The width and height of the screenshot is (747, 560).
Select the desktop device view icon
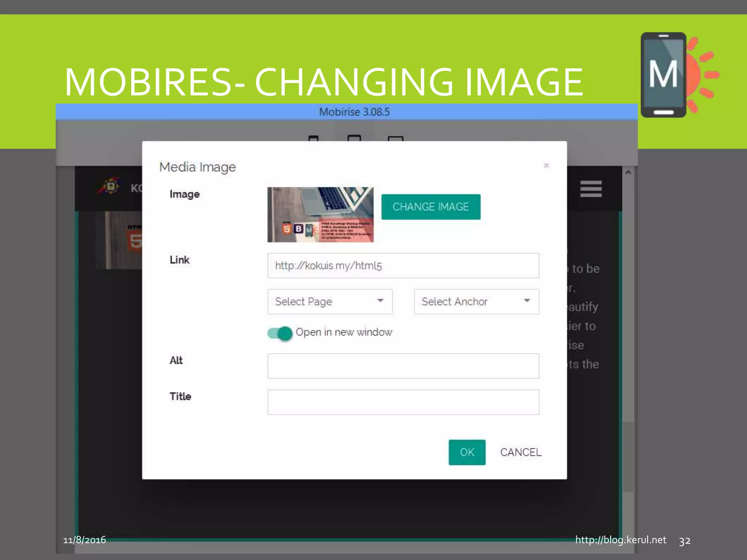tap(395, 139)
